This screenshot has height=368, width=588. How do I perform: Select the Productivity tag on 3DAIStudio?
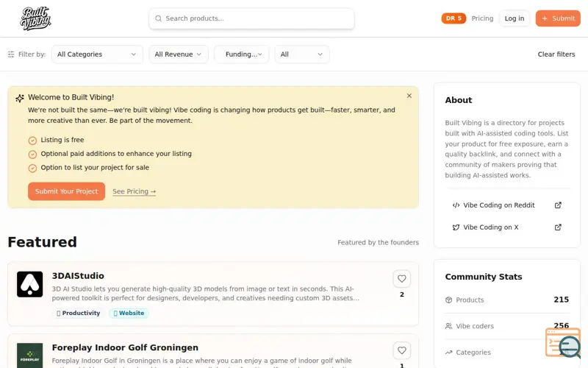(x=78, y=314)
